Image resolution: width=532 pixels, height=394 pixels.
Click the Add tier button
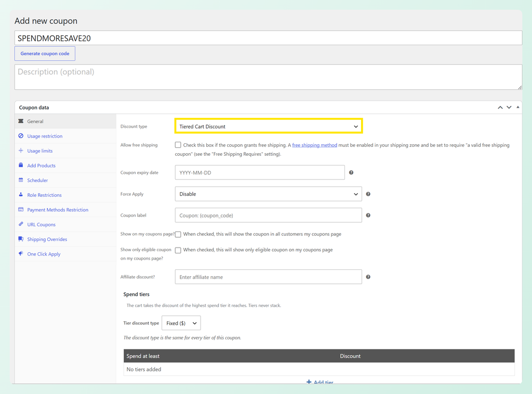click(x=320, y=382)
